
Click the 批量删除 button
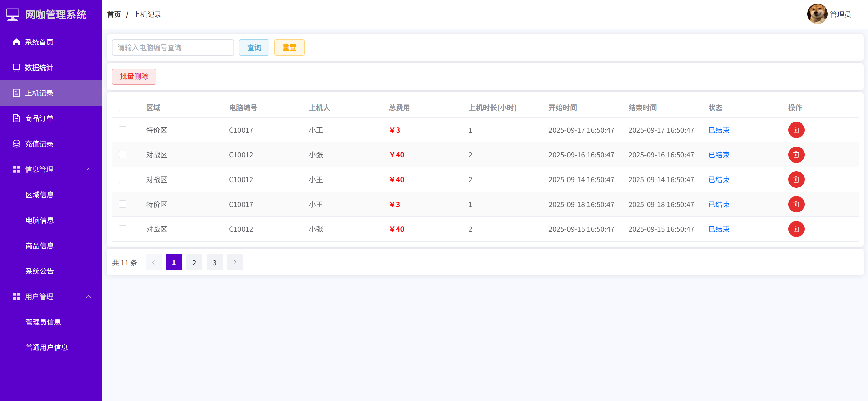pos(134,77)
